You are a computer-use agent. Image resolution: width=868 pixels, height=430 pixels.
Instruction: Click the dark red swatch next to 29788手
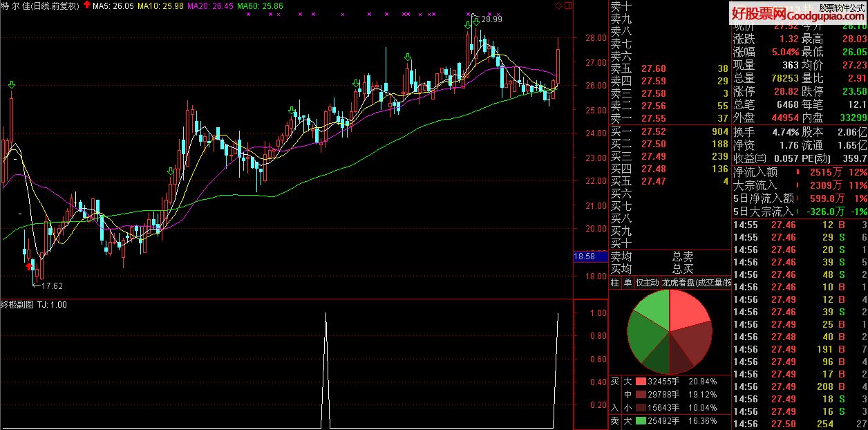pos(640,394)
